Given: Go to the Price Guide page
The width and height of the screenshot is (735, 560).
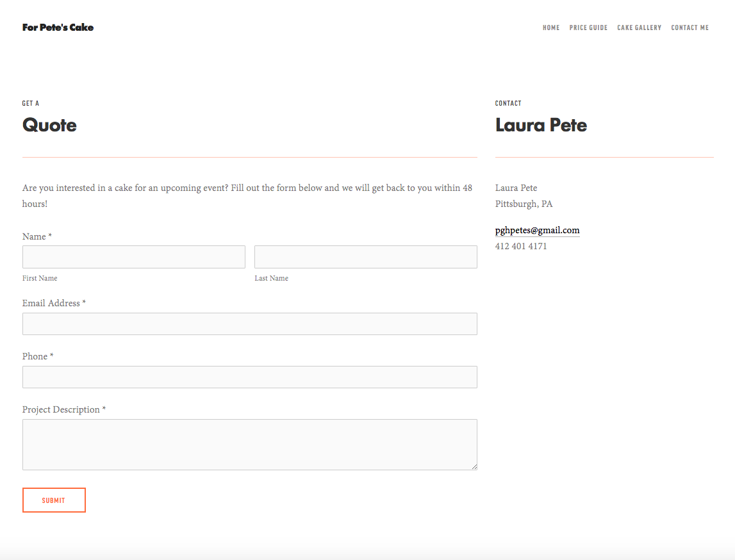Looking at the screenshot, I should (x=588, y=28).
